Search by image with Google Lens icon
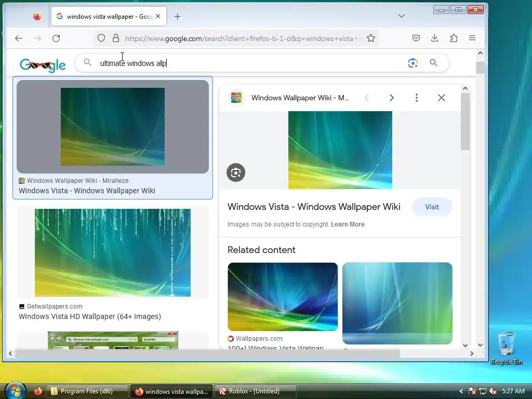The height and width of the screenshot is (399, 532). (x=413, y=63)
